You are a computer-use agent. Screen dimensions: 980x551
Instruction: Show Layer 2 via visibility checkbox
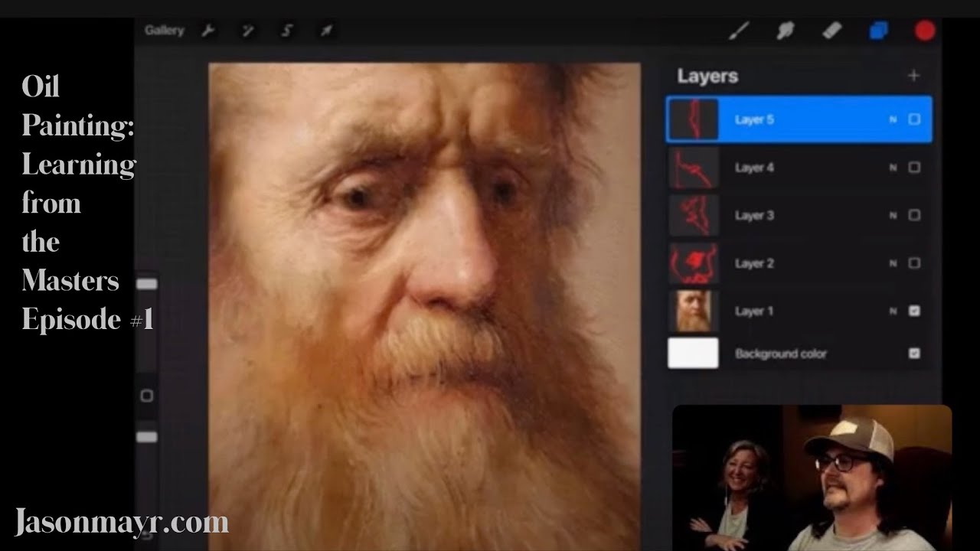pos(914,263)
